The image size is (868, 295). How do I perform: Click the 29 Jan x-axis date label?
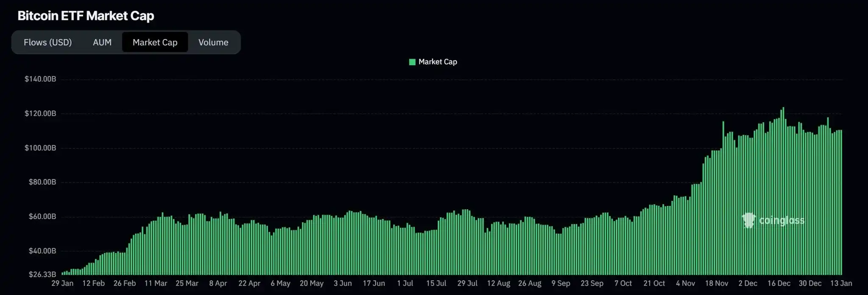(62, 283)
